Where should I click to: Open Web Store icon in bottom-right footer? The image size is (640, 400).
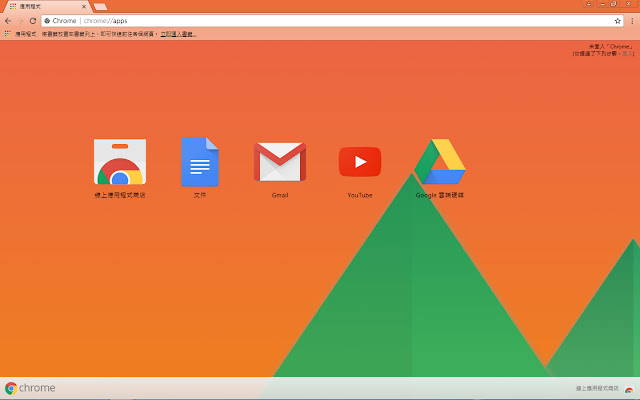[629, 389]
